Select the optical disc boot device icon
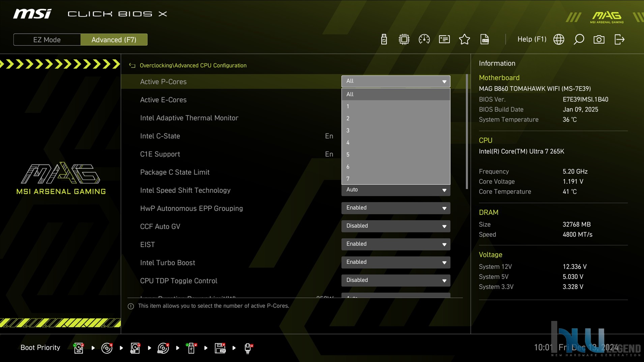644x362 pixels. pos(107,348)
